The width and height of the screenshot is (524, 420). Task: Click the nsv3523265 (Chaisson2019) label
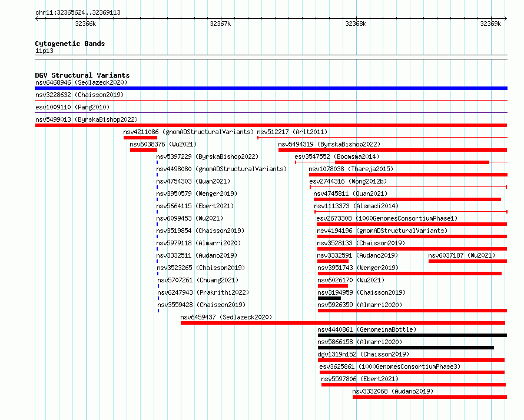pos(201,268)
